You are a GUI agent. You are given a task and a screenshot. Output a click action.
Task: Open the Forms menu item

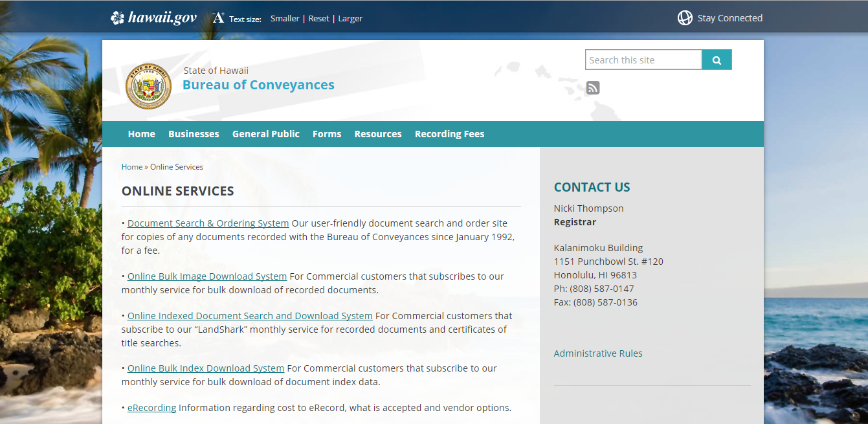(327, 133)
